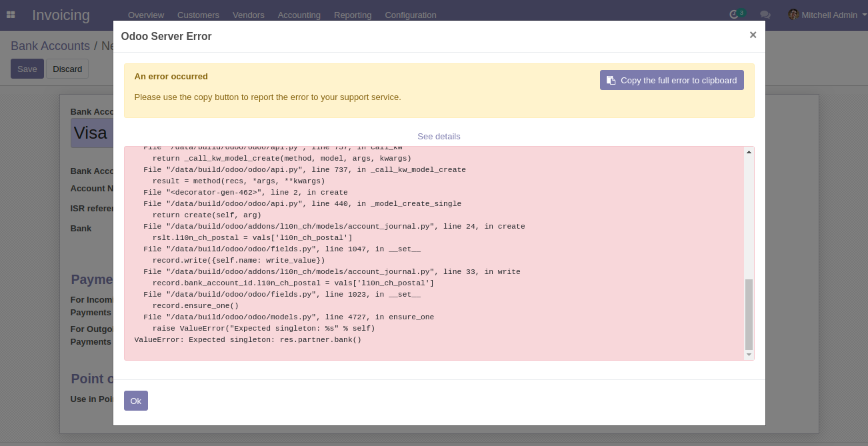Click the '<decorator-gen-462>' traceback line
The height and width of the screenshot is (446, 868).
click(245, 193)
